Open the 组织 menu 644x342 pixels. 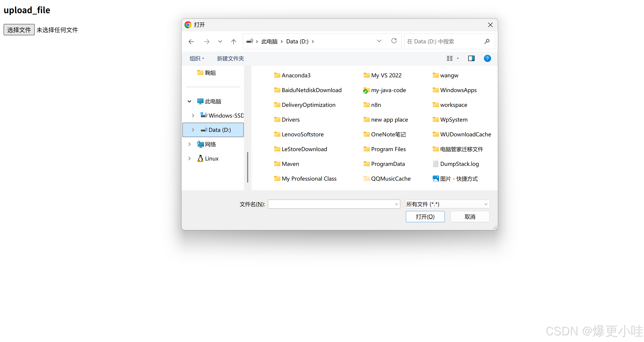pyautogui.click(x=197, y=59)
